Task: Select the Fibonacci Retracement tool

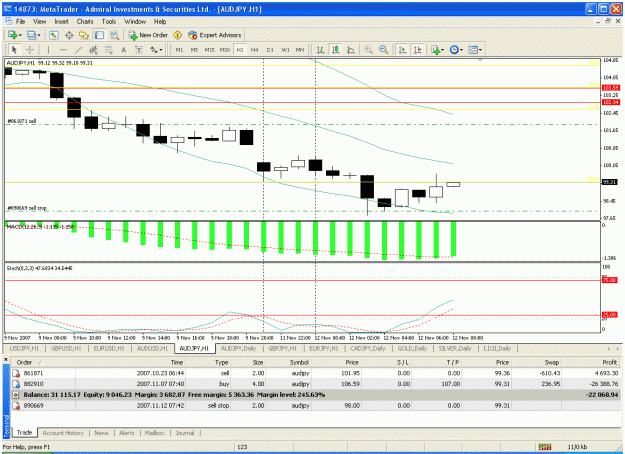Action: [108, 50]
